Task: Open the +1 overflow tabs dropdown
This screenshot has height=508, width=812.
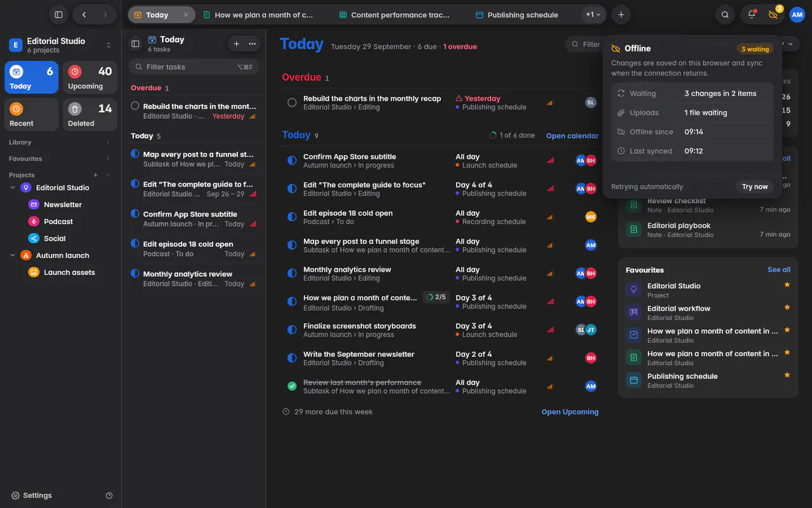Action: click(x=594, y=15)
